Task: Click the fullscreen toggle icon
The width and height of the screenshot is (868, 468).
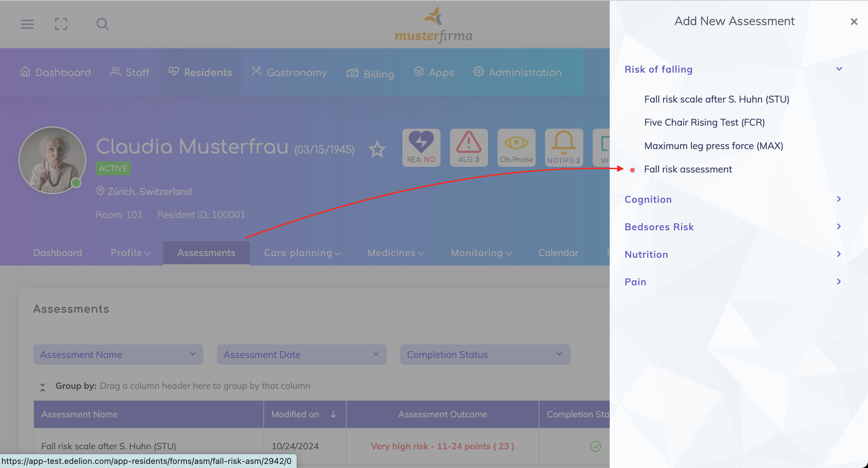Action: click(61, 24)
